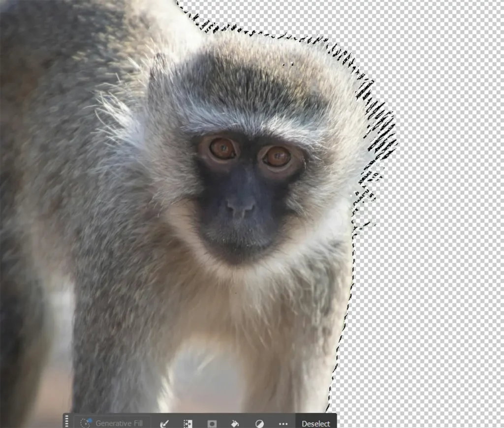Click the fill selection paint bucket icon
504x428 pixels.
pyautogui.click(x=235, y=424)
